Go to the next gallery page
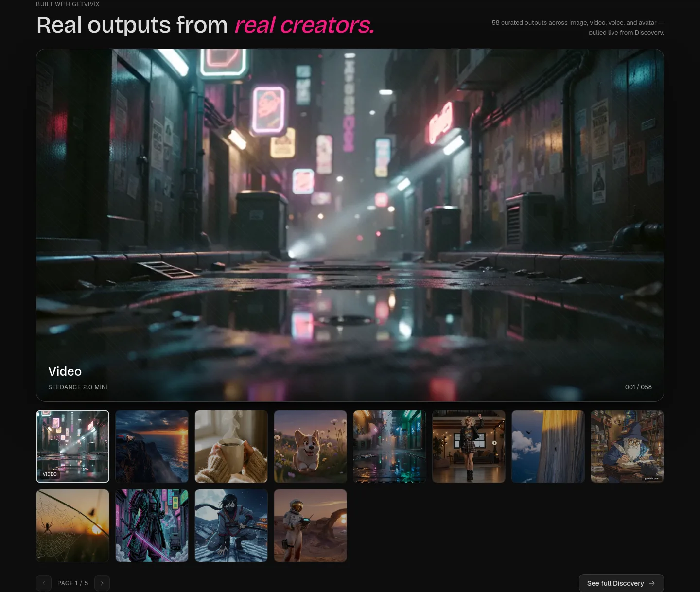This screenshot has height=592, width=700. point(102,583)
